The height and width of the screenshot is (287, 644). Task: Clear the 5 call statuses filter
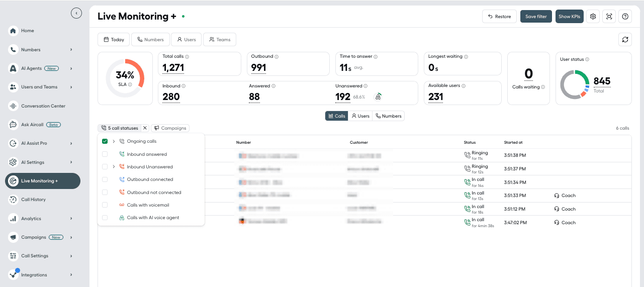(x=145, y=128)
